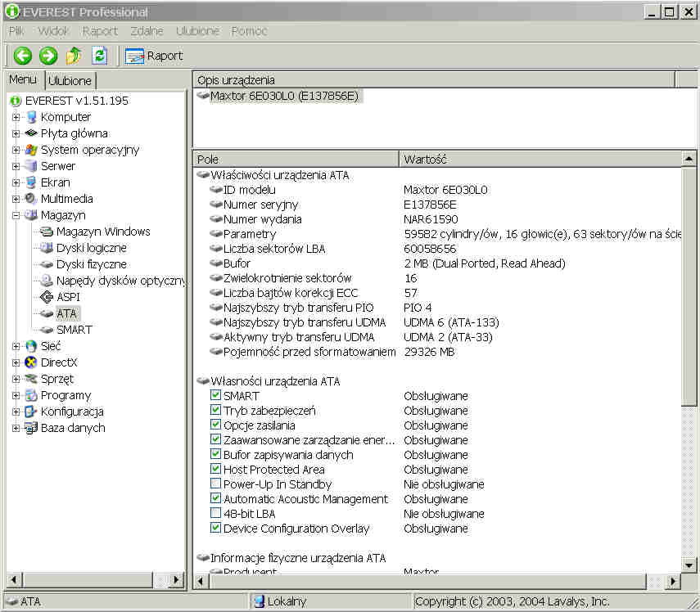This screenshot has height=612, width=700.
Task: Select the Programy icon in the tree
Action: click(31, 395)
